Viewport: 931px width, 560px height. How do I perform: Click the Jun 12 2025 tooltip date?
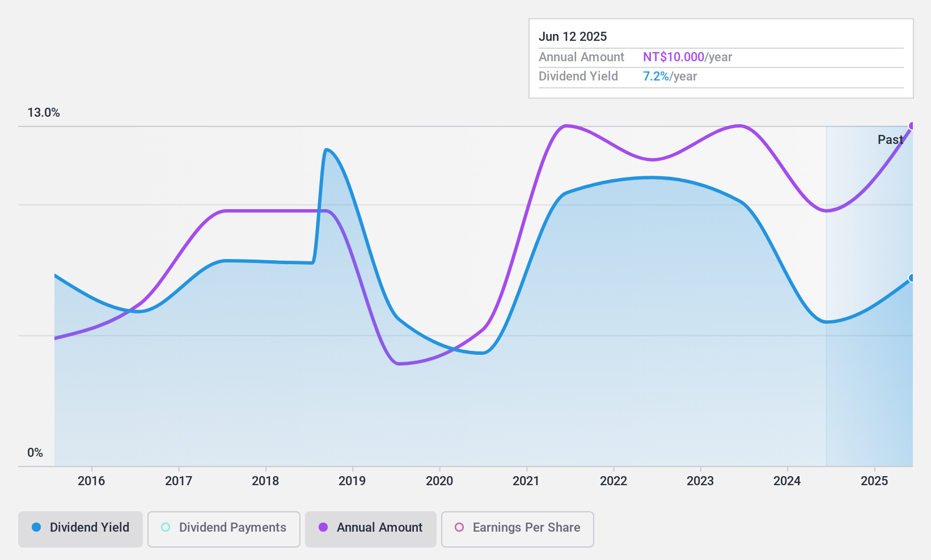pos(573,37)
